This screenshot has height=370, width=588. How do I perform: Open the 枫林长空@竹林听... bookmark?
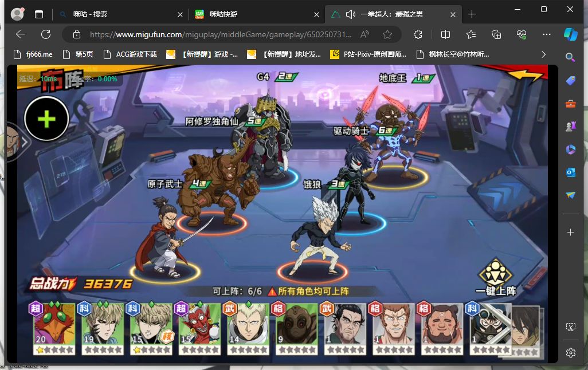point(453,54)
